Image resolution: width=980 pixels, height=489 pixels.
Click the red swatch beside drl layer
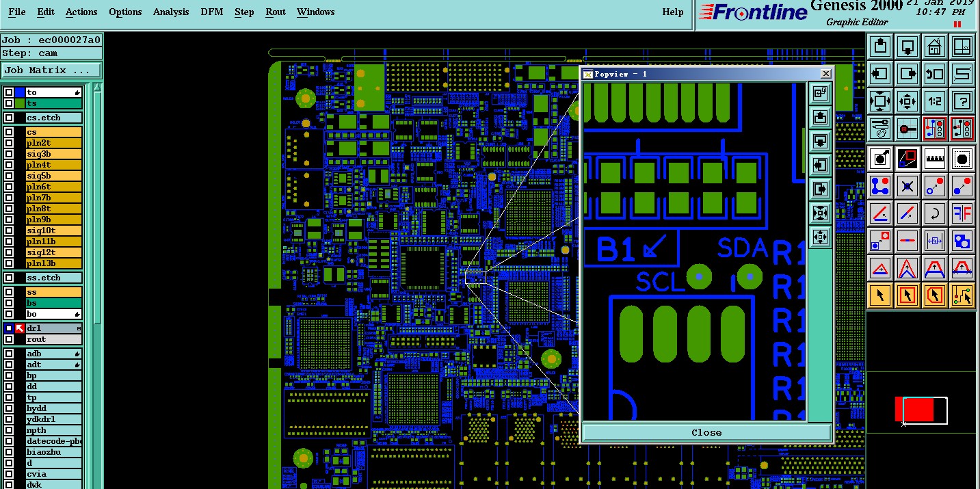point(20,328)
